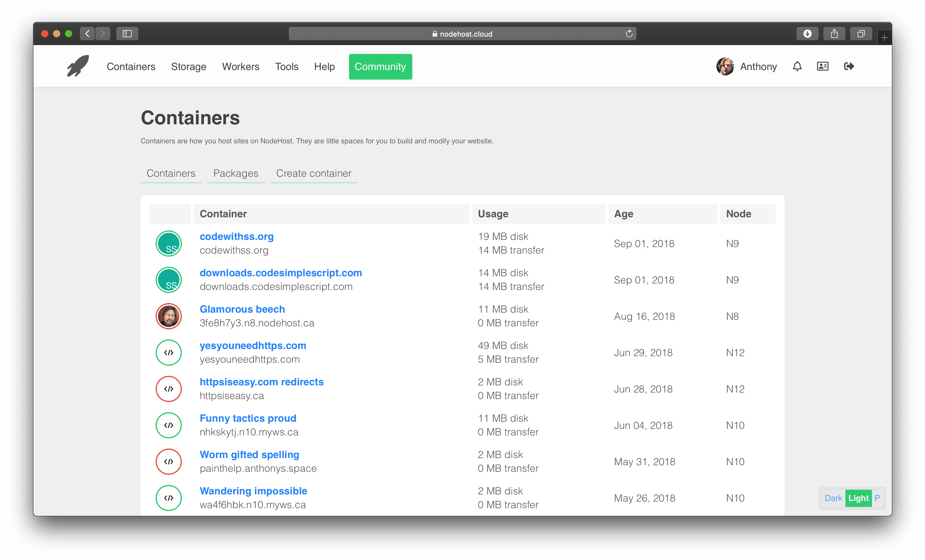Screen dimensions: 925x560
Task: Open the Worm gifted spelling container
Action: point(249,454)
